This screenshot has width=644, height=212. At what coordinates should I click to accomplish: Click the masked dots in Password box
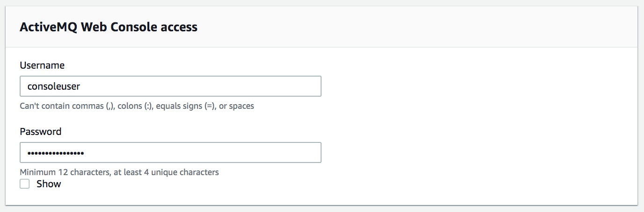(56, 153)
